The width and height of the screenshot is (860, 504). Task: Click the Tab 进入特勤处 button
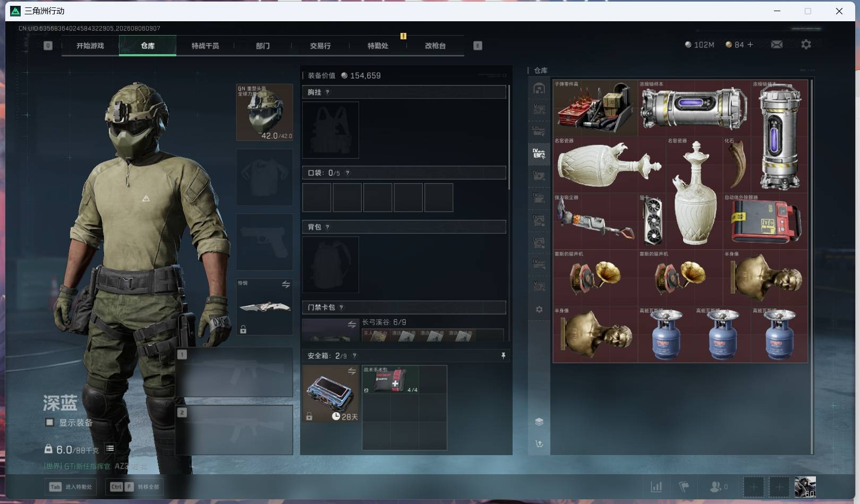coord(71,486)
